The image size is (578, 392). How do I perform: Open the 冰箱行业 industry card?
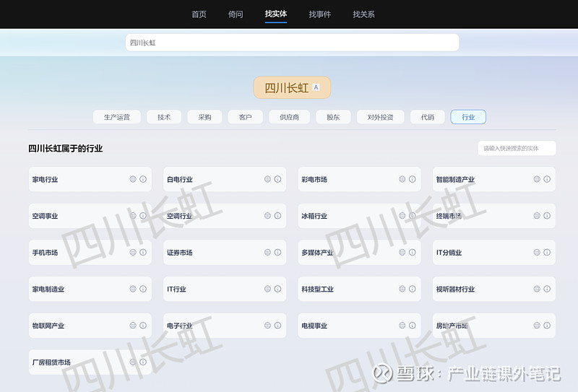click(x=359, y=216)
